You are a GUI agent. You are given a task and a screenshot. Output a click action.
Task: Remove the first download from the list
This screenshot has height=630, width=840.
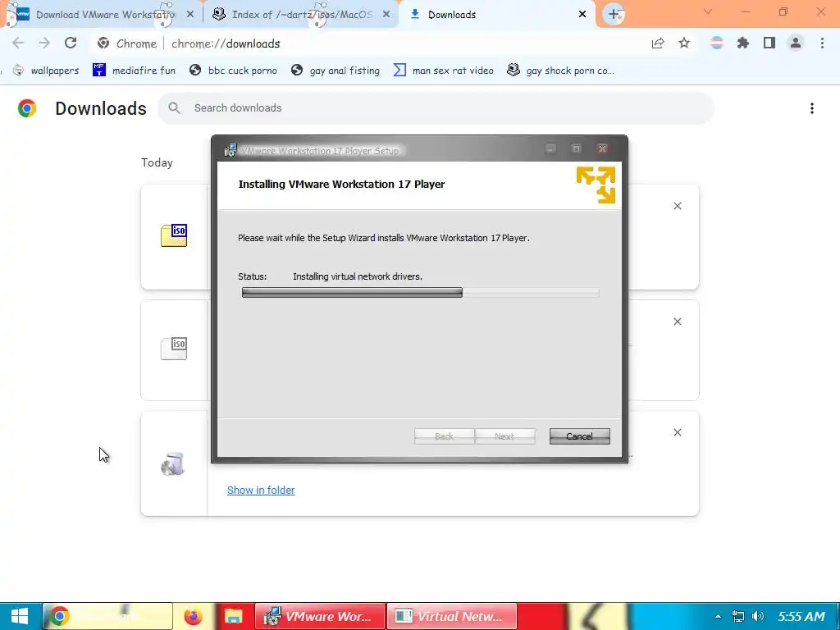[x=678, y=206]
